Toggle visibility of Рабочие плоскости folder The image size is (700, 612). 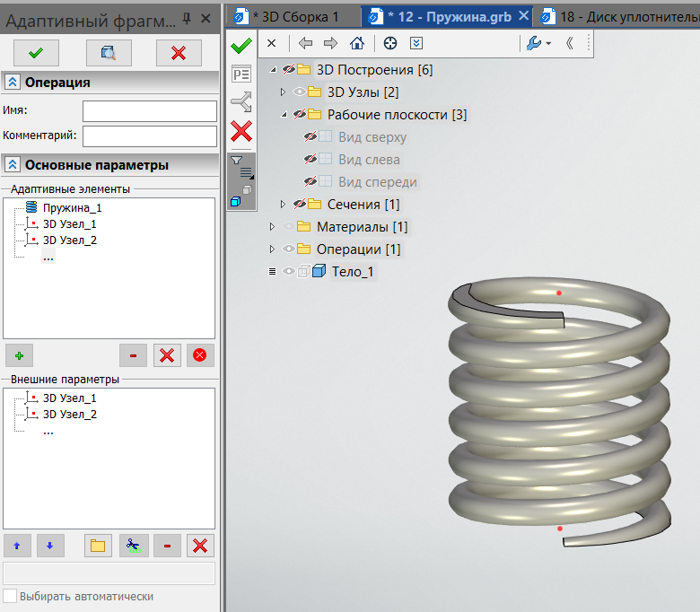pos(300,114)
